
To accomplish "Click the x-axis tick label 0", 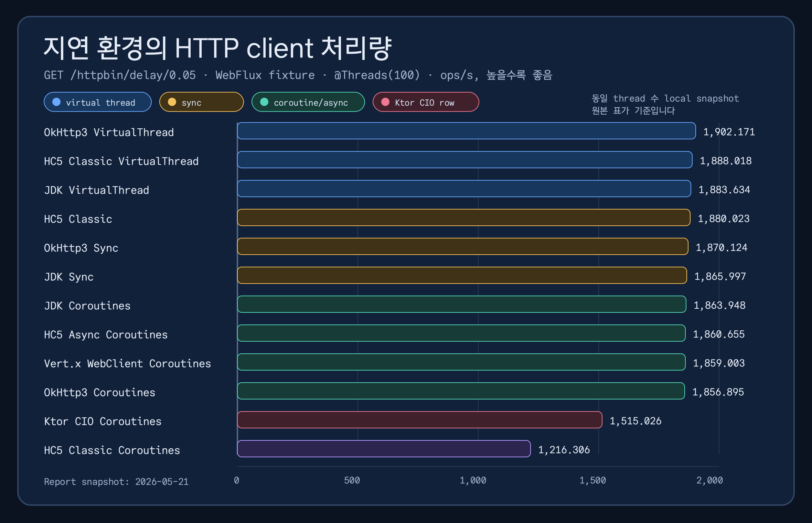I will coord(237,480).
